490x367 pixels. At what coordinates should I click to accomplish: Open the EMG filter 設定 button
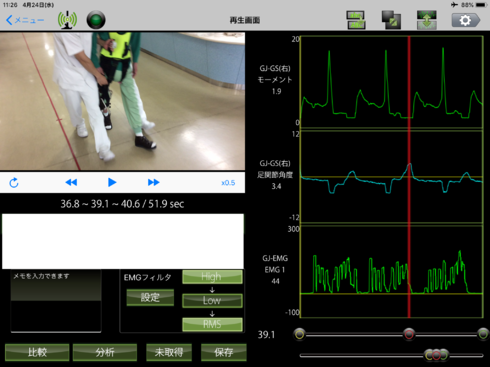pyautogui.click(x=150, y=297)
